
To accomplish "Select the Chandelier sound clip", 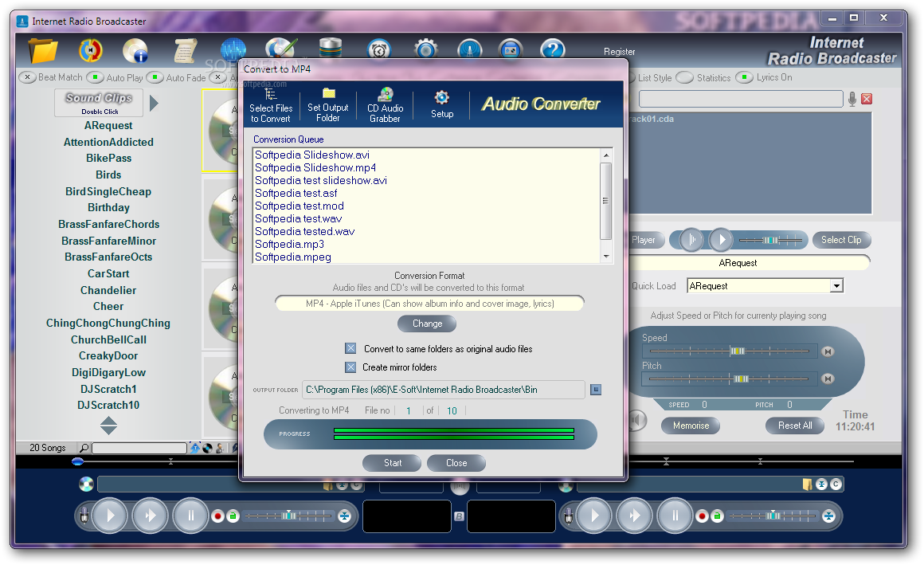I will [x=108, y=290].
